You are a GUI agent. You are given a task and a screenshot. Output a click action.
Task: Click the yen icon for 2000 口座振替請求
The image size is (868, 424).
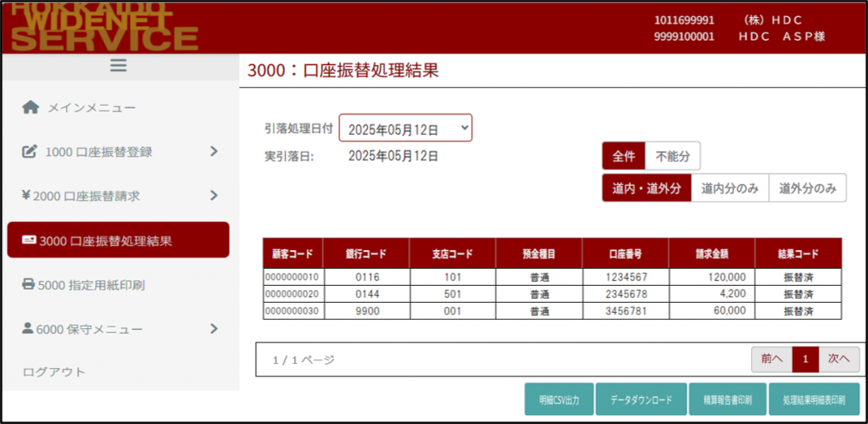tap(25, 196)
